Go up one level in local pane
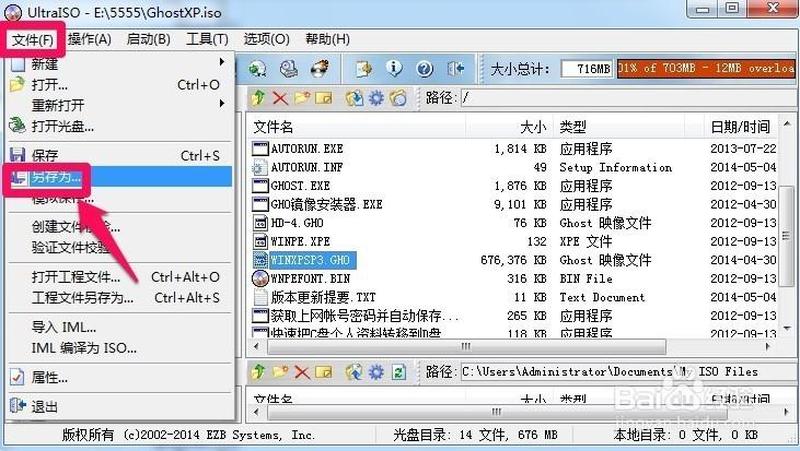The image size is (800, 451). (258, 372)
